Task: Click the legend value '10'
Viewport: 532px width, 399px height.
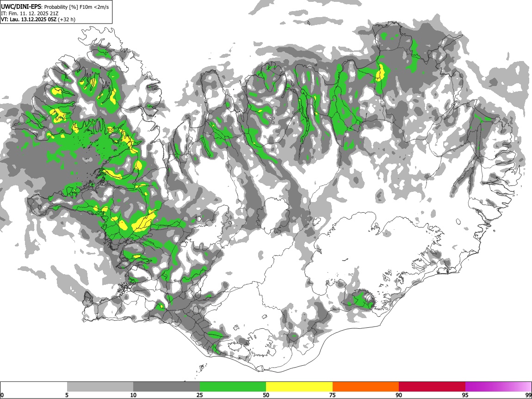Action: [133, 395]
